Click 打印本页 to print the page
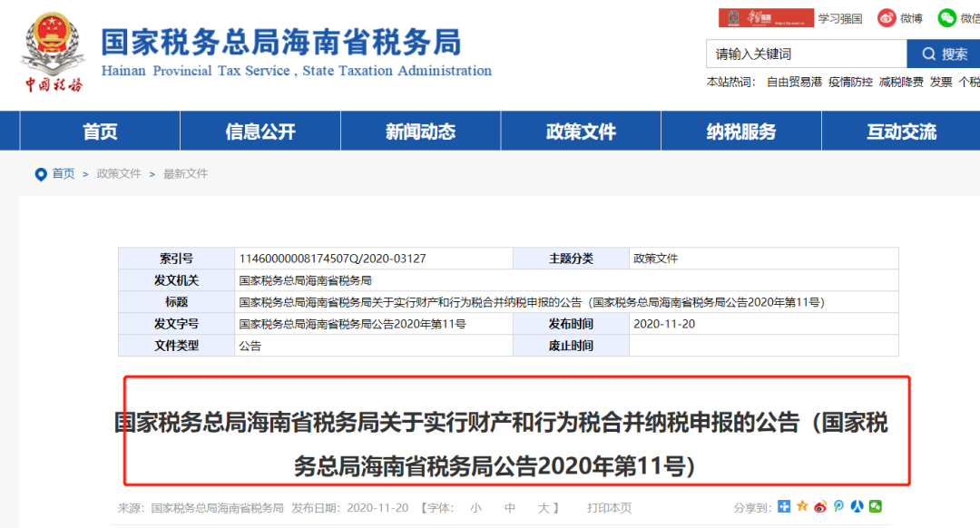 click(x=611, y=507)
